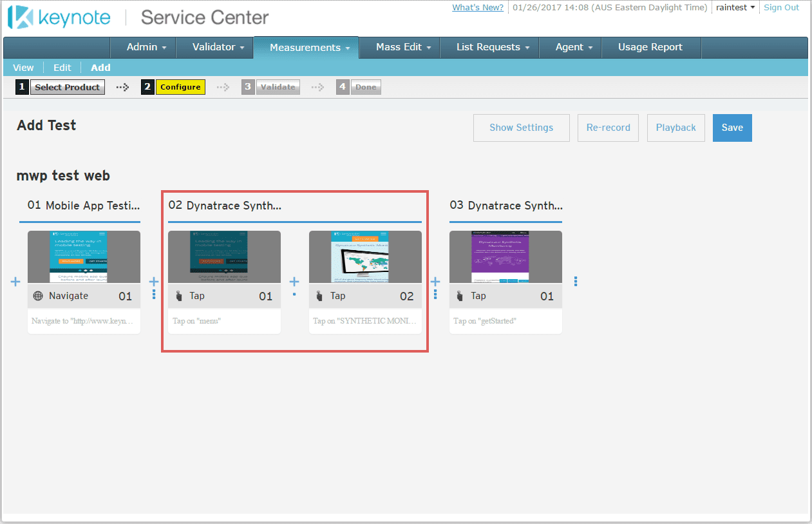812x524 pixels.
Task: Select the '01 Mobile App Testi...' page title
Action: click(x=84, y=206)
